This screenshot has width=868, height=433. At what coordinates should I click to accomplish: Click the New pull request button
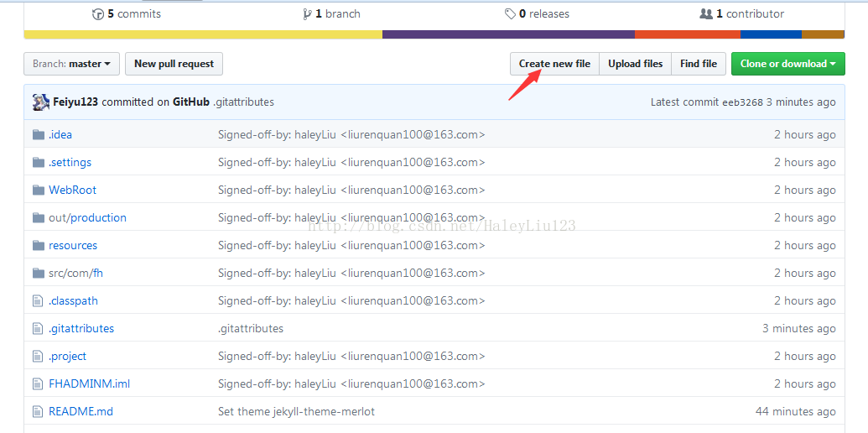pos(174,64)
